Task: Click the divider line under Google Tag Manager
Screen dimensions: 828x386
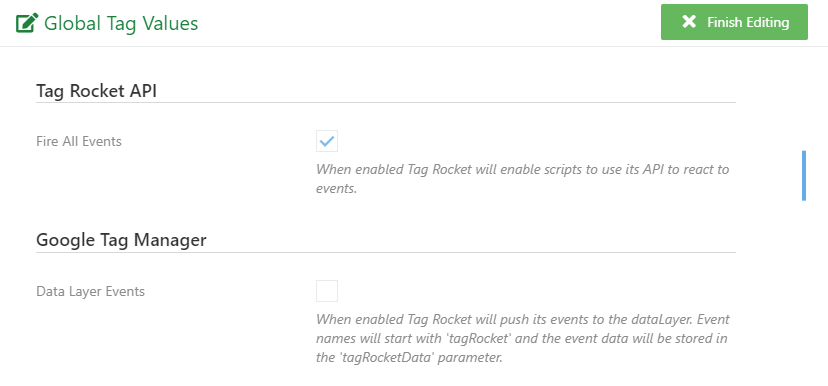Action: 386,252
